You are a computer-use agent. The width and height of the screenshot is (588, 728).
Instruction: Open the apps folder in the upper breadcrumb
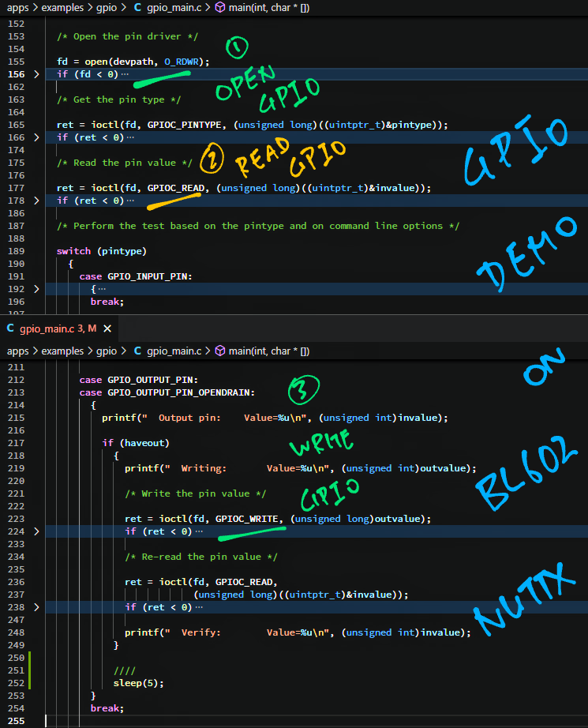tap(17, 9)
